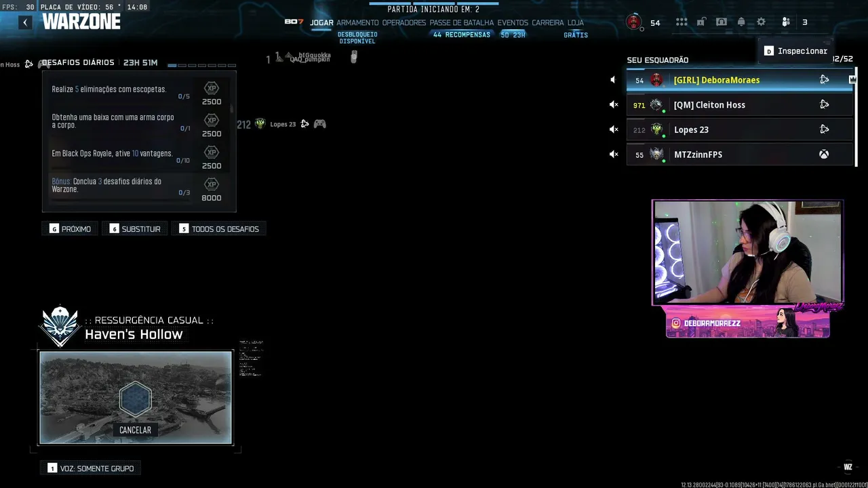Click the challenge page indicator bar

(201, 65)
